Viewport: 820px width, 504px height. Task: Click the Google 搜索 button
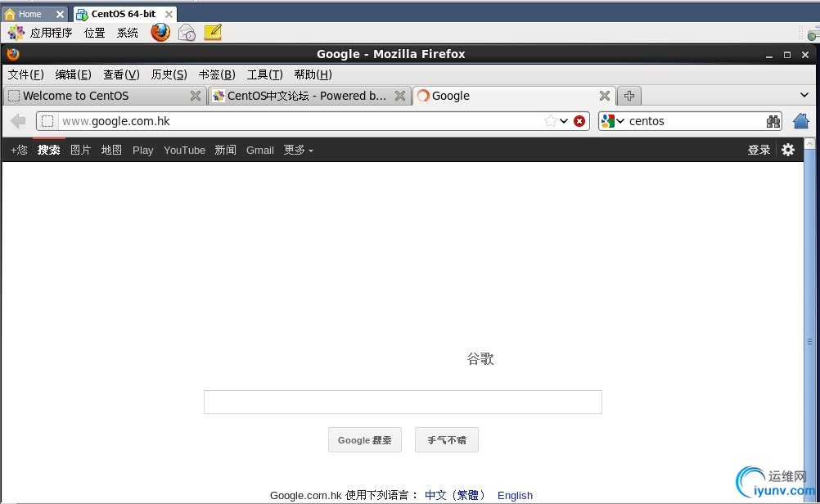[364, 440]
